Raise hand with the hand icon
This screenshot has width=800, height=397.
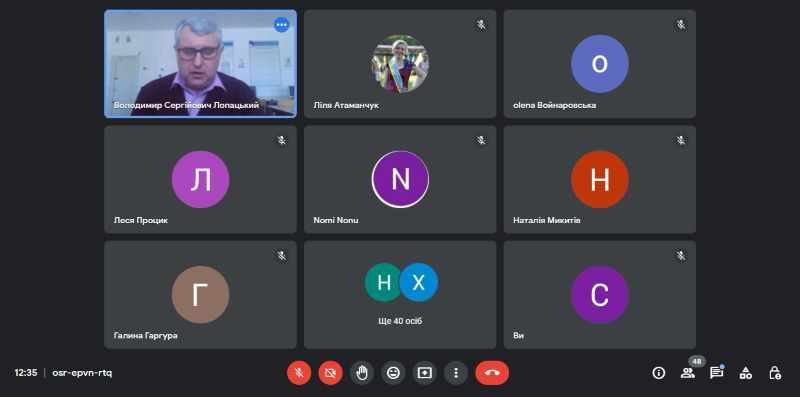(362, 373)
